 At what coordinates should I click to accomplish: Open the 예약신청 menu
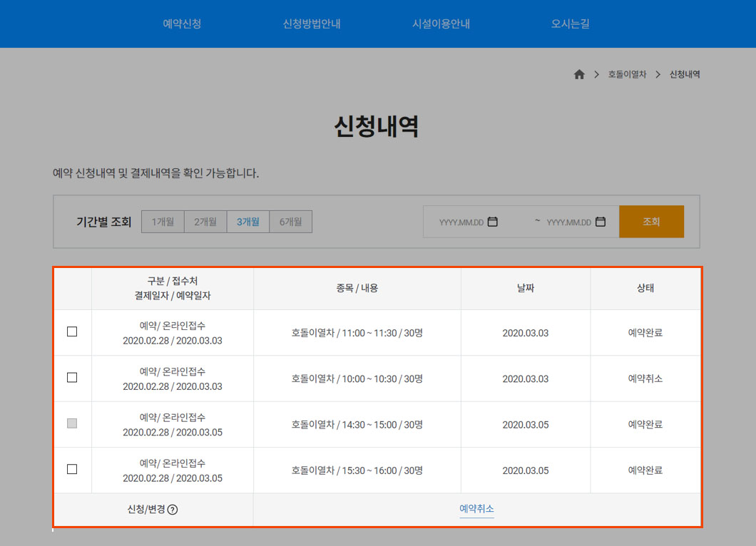(x=182, y=24)
